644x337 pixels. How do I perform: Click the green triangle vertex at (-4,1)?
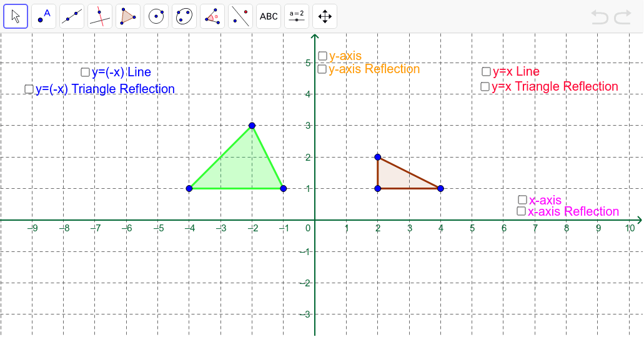(x=189, y=189)
